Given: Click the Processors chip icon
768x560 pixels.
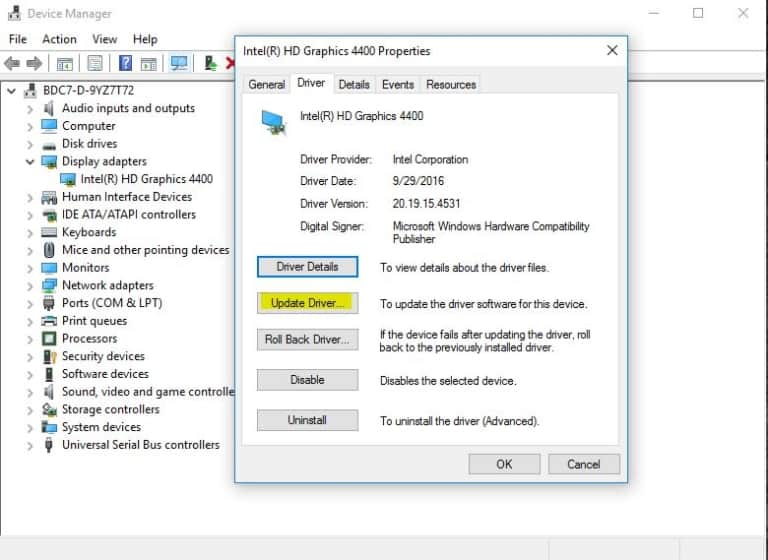Looking at the screenshot, I should tap(49, 339).
